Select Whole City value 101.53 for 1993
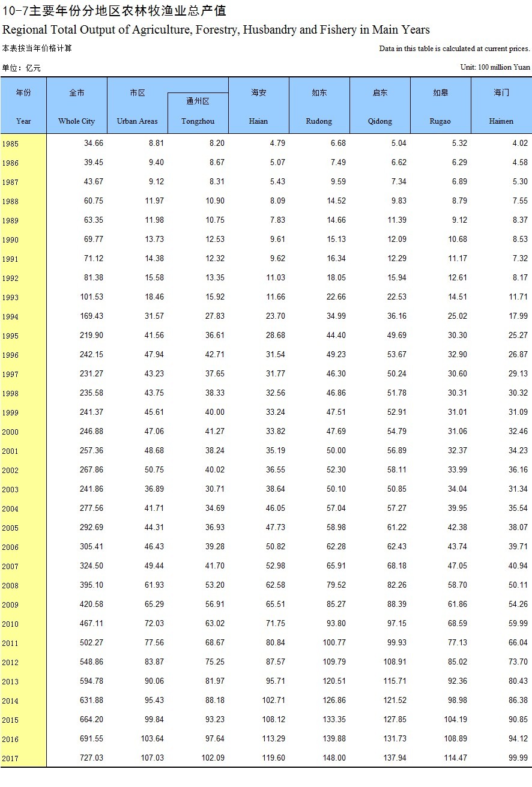532x787 pixels. coord(91,297)
